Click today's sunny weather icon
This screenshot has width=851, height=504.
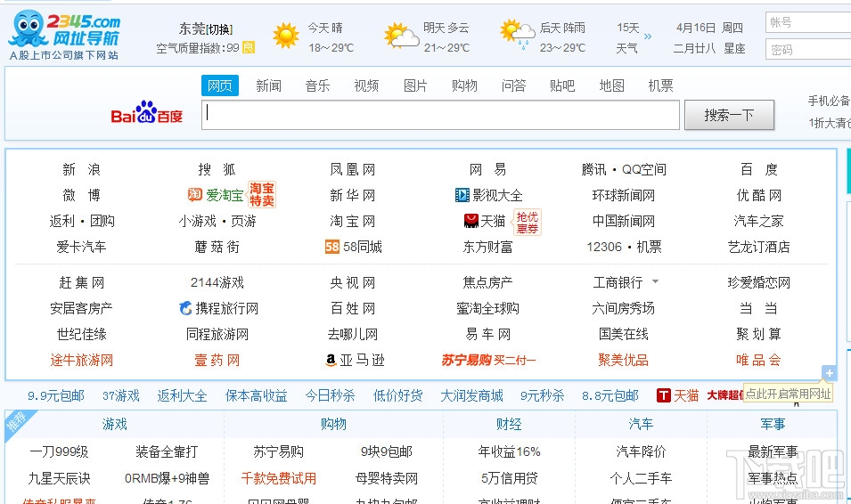pyautogui.click(x=286, y=36)
